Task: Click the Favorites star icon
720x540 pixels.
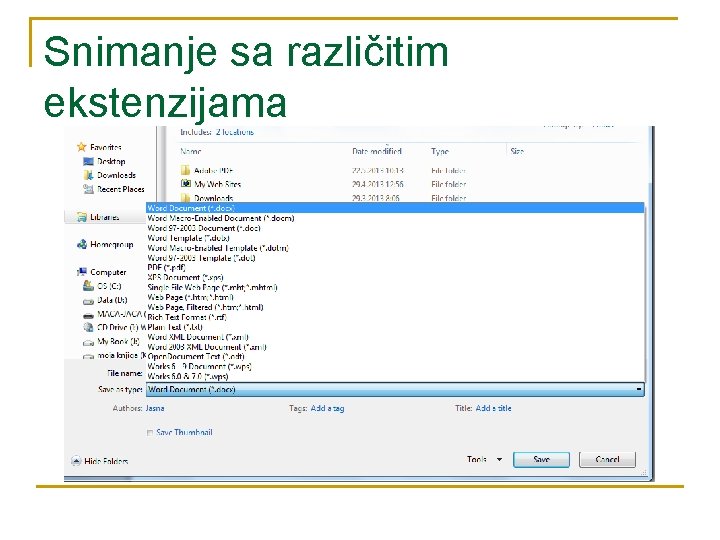Action: coord(82,147)
